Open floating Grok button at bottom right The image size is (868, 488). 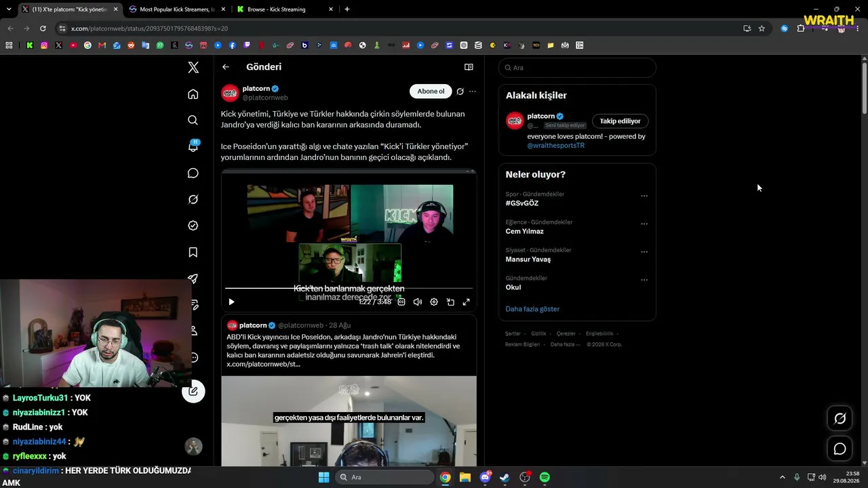point(840,419)
